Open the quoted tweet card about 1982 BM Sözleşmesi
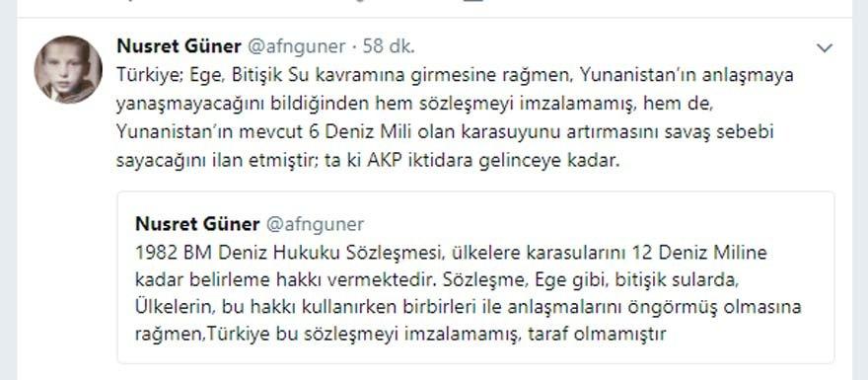 click(x=475, y=277)
